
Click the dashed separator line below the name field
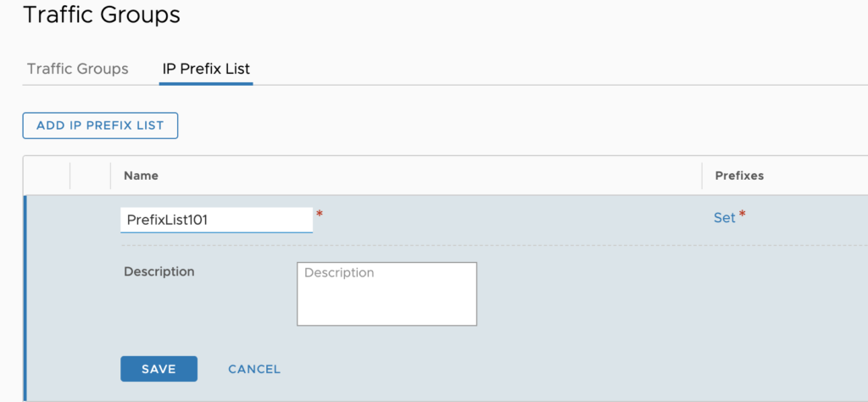click(x=424, y=245)
